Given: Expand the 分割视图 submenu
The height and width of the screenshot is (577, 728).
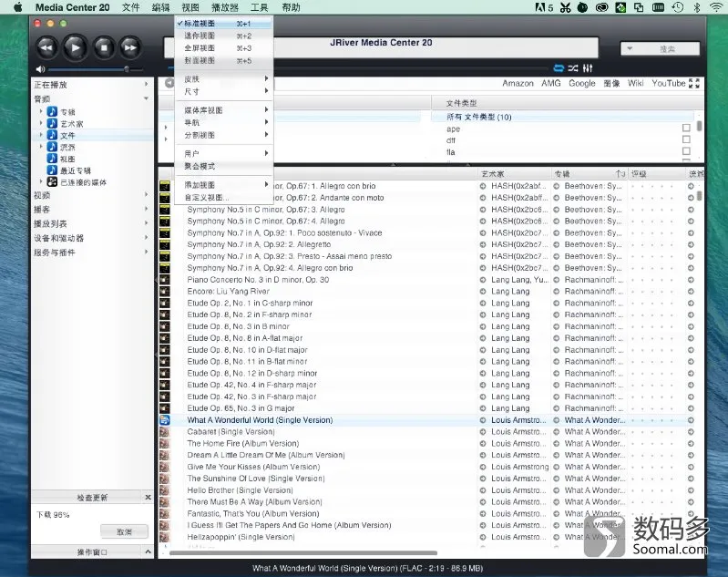Looking at the screenshot, I should 224,135.
